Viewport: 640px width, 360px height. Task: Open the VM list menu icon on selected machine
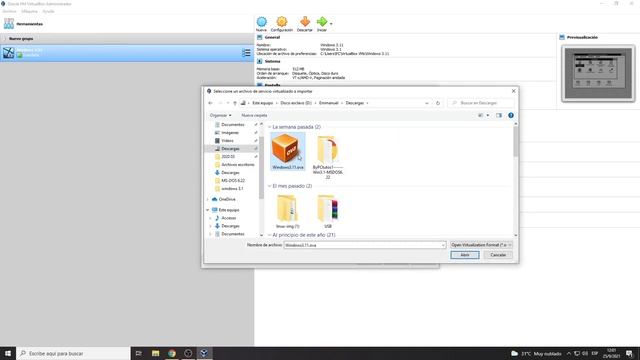pyautogui.click(x=246, y=53)
